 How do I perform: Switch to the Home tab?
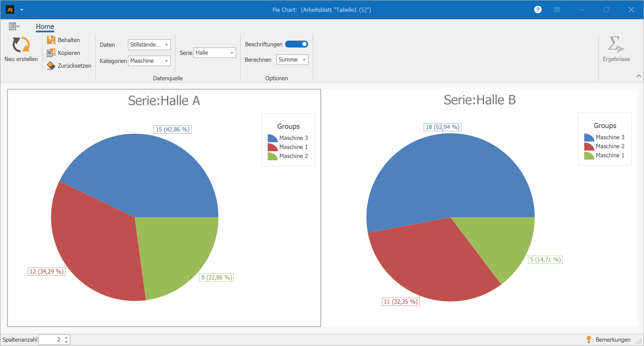(x=45, y=26)
